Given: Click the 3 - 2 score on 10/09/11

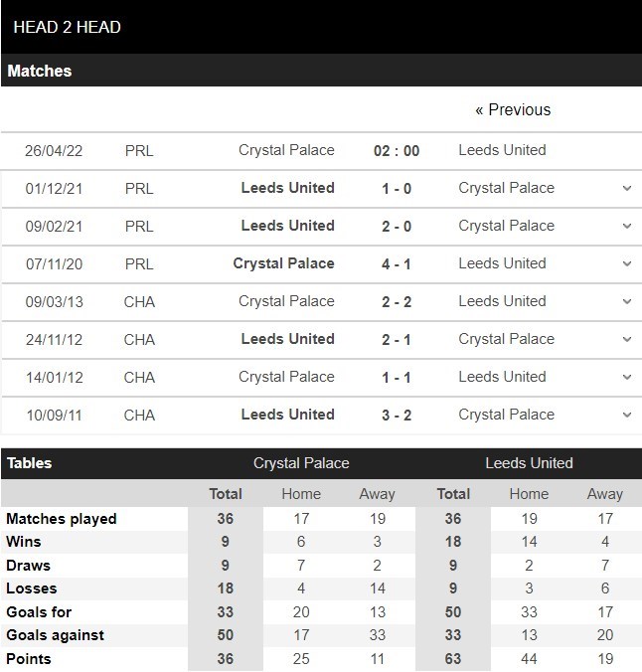Looking at the screenshot, I should 397,415.
